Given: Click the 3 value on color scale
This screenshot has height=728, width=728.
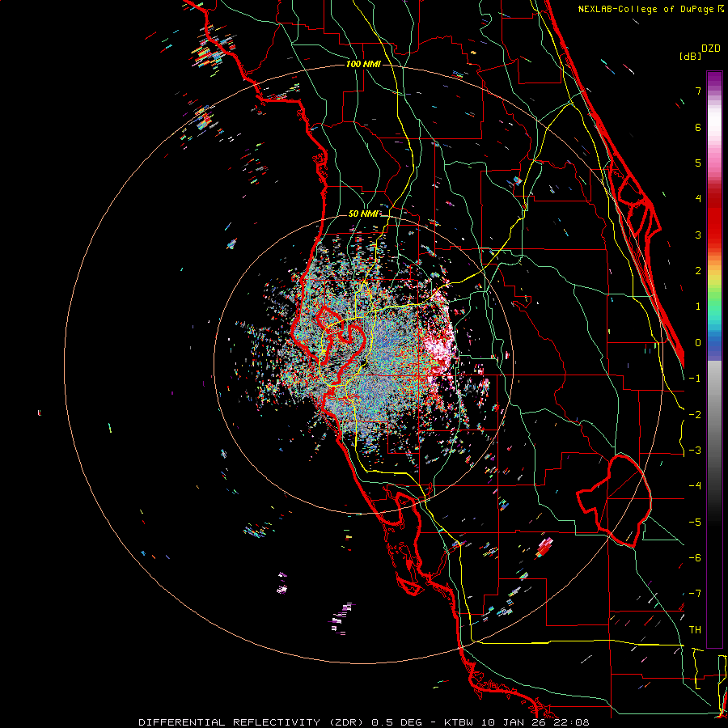Looking at the screenshot, I should click(698, 235).
